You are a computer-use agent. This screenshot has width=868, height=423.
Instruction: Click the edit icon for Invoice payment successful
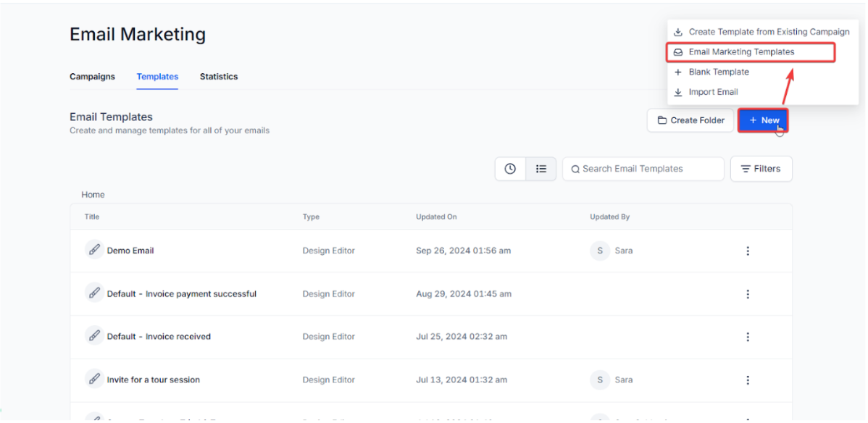(94, 293)
